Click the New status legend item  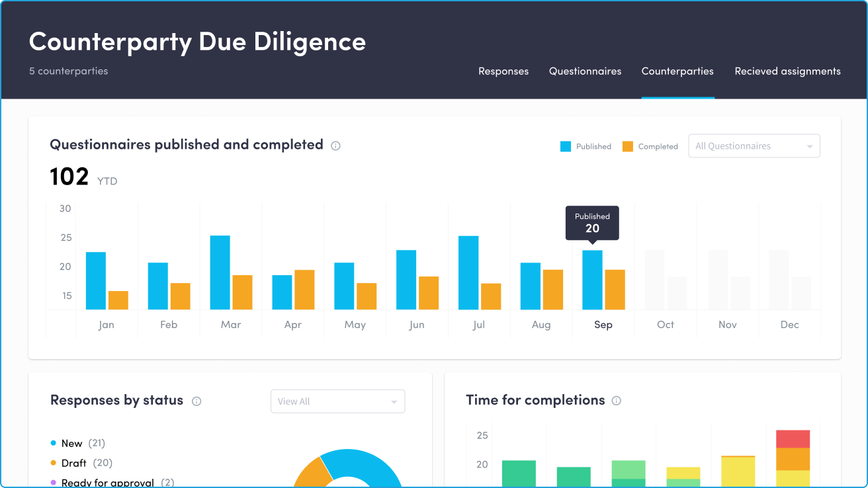[x=71, y=444]
